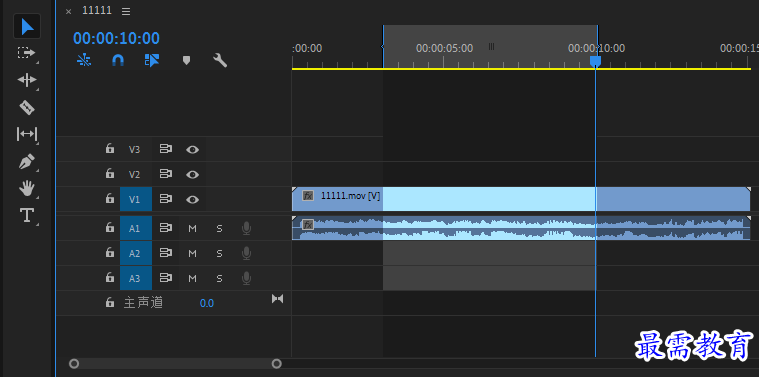Screen dimensions: 759x377
Task: Hide track V2 output with eye icon
Action: click(193, 174)
